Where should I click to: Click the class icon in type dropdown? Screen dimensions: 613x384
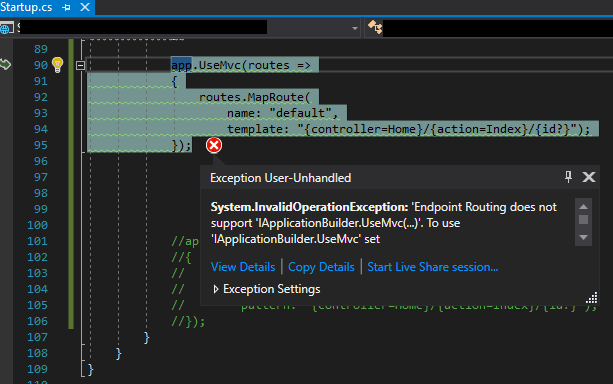tap(375, 27)
